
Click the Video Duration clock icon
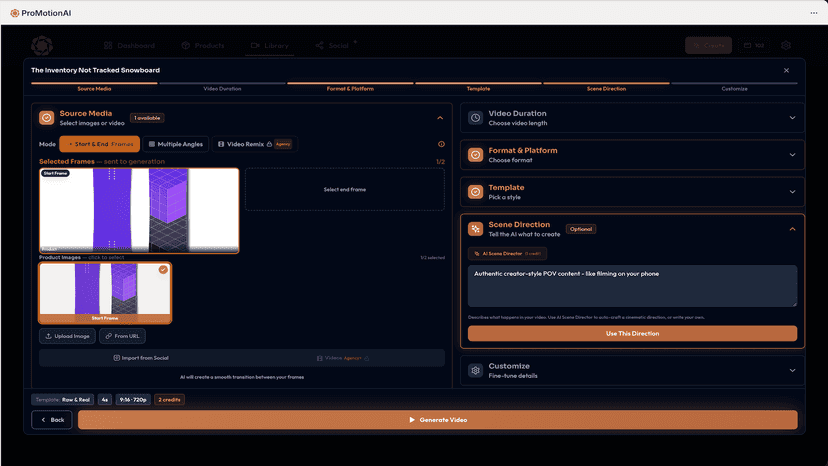coord(475,118)
